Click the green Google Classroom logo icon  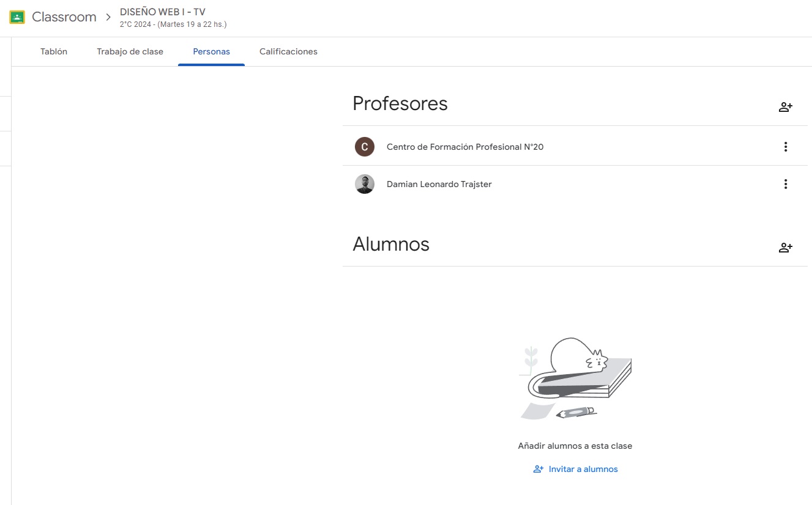[x=17, y=17]
